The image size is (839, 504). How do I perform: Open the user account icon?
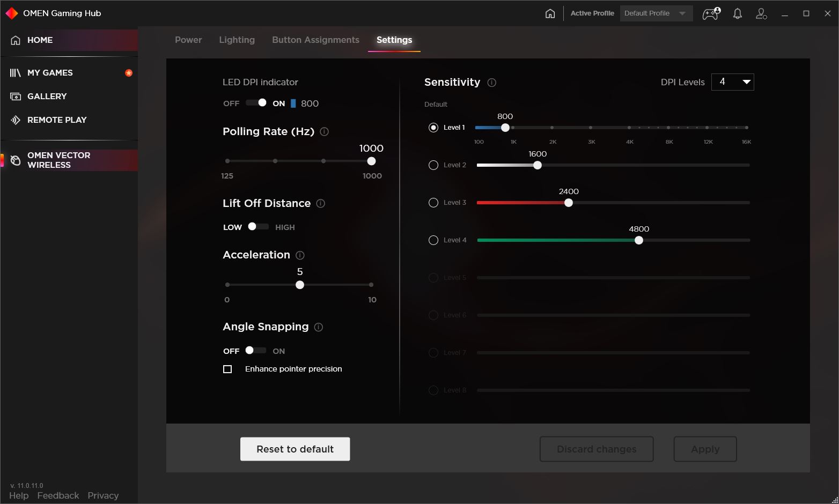(761, 13)
